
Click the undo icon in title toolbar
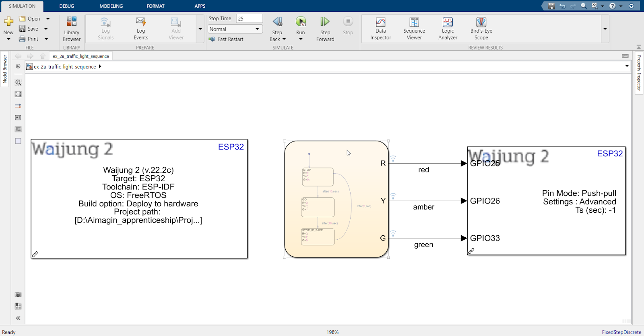pos(562,6)
